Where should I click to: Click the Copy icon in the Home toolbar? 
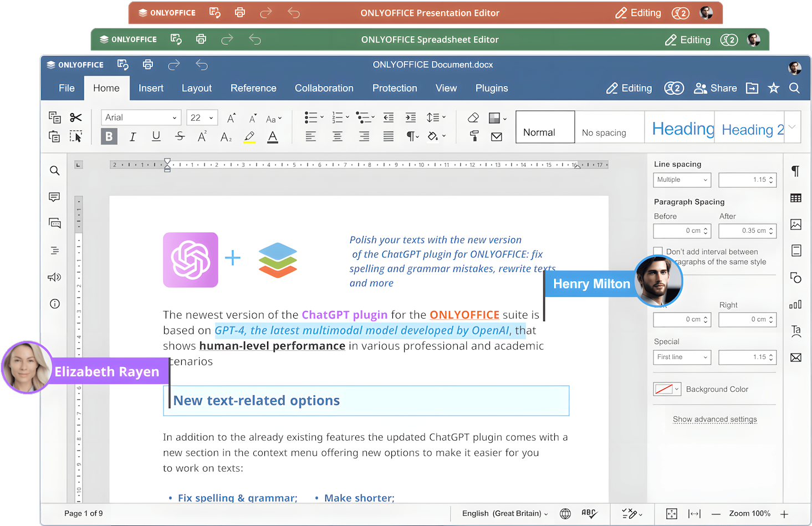coord(54,118)
